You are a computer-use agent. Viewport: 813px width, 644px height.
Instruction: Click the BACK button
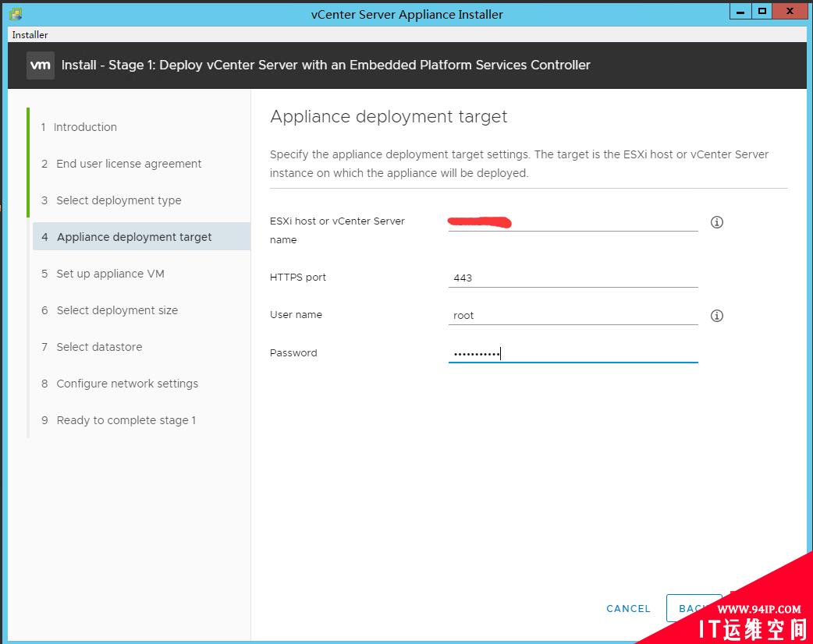click(x=694, y=608)
